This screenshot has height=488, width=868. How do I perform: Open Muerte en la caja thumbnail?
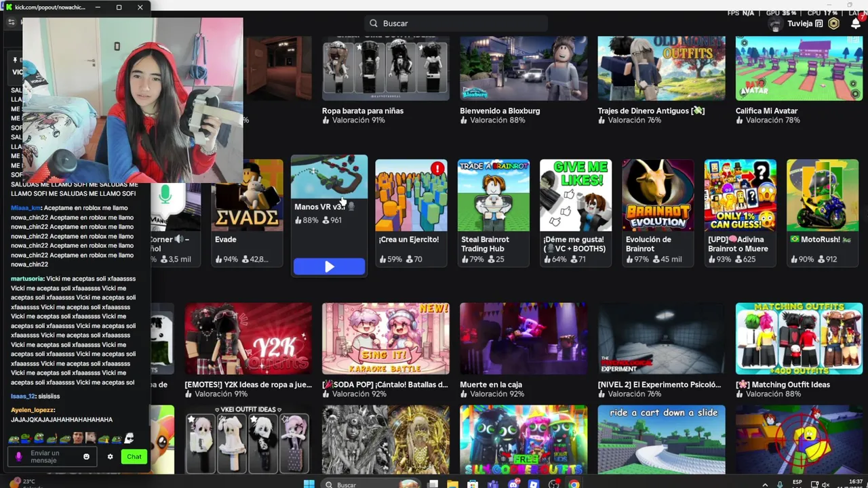(524, 338)
